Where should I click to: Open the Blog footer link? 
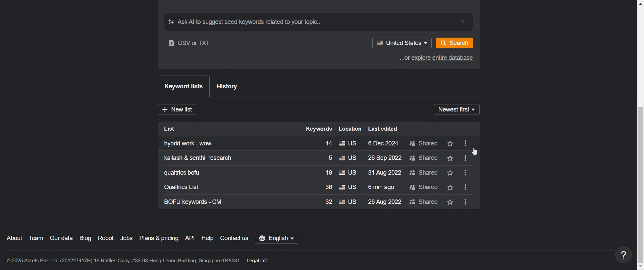click(x=85, y=238)
